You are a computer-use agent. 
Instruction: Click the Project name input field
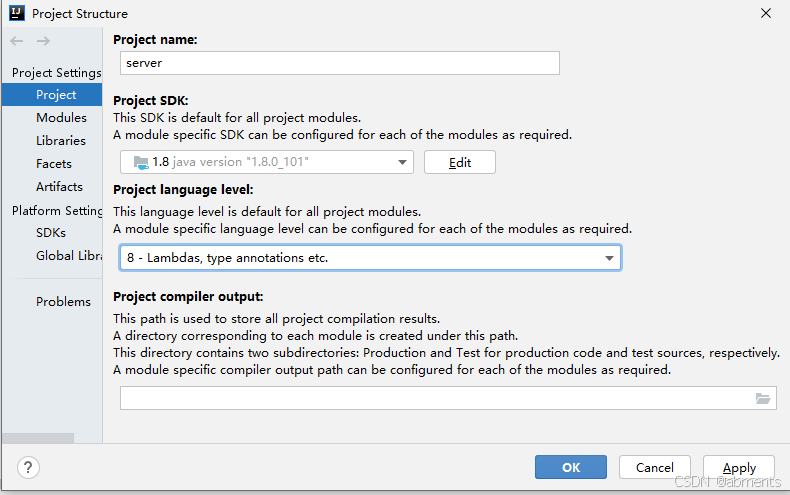[339, 63]
